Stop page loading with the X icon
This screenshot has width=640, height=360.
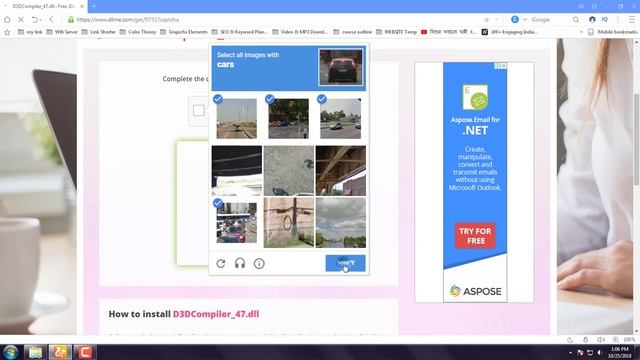(x=21, y=20)
